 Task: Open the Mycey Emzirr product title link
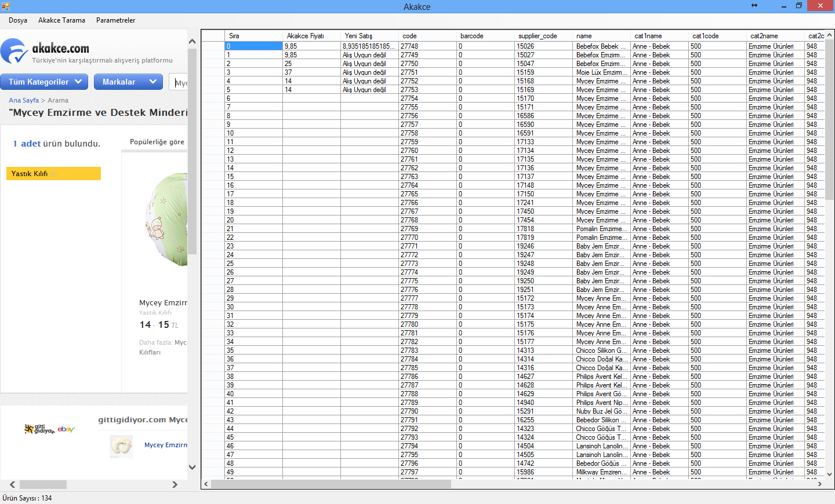pyautogui.click(x=163, y=302)
